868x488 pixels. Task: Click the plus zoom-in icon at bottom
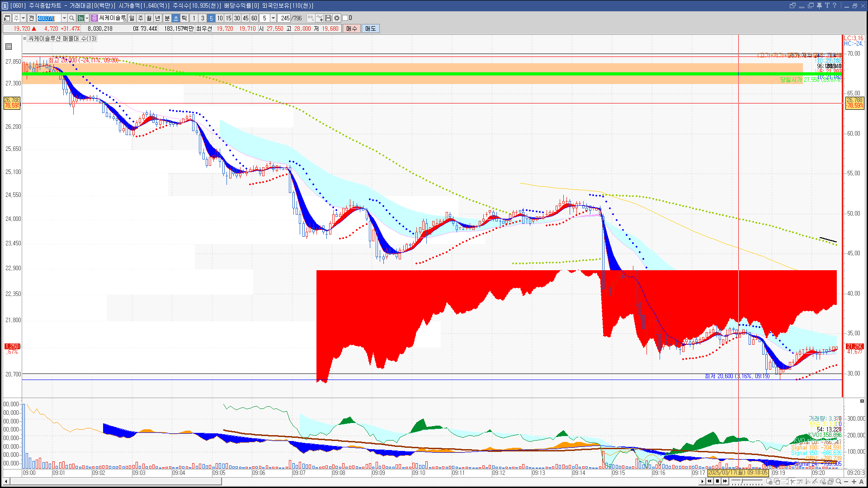[854, 482]
